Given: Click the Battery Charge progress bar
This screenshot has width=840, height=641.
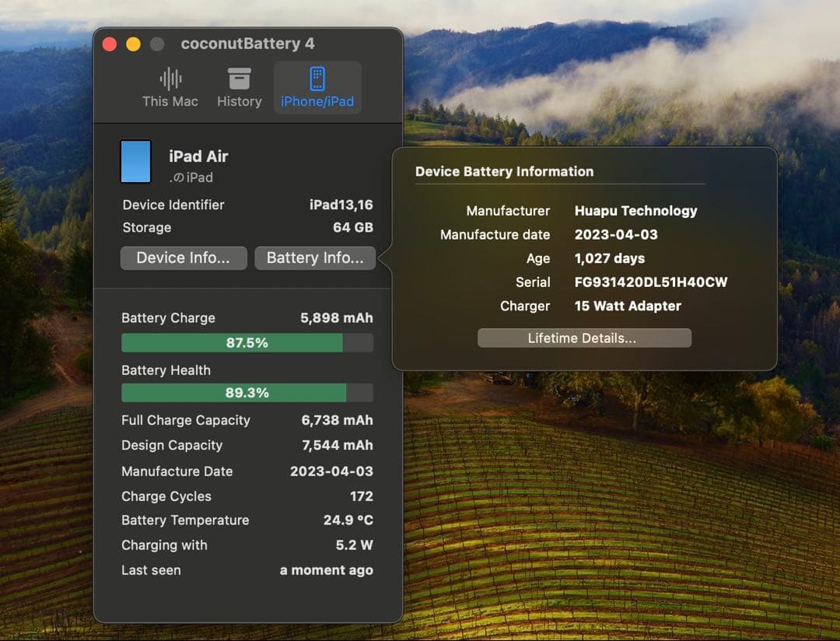Looking at the screenshot, I should 247,342.
